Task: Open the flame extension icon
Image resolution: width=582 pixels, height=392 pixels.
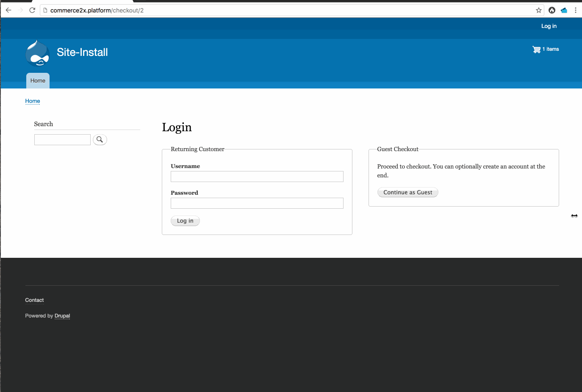Action: (x=552, y=10)
